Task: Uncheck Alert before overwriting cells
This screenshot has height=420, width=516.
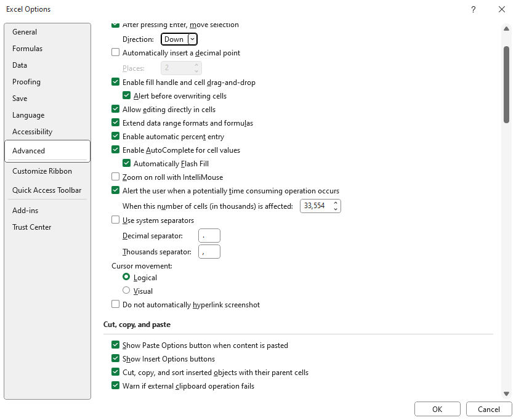Action: click(x=126, y=95)
